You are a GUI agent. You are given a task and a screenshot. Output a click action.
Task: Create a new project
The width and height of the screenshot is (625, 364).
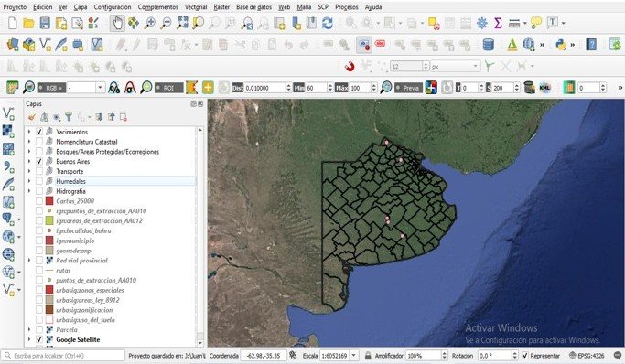pyautogui.click(x=13, y=23)
